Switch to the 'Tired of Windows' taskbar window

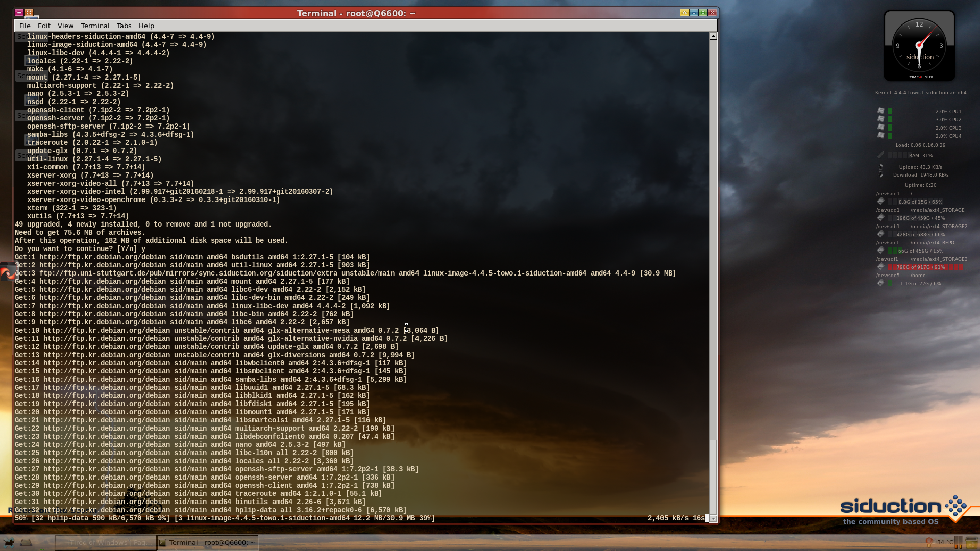pyautogui.click(x=106, y=542)
